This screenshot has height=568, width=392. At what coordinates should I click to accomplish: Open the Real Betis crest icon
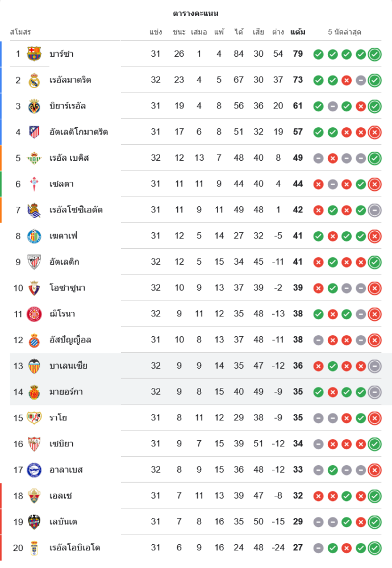[x=34, y=158]
